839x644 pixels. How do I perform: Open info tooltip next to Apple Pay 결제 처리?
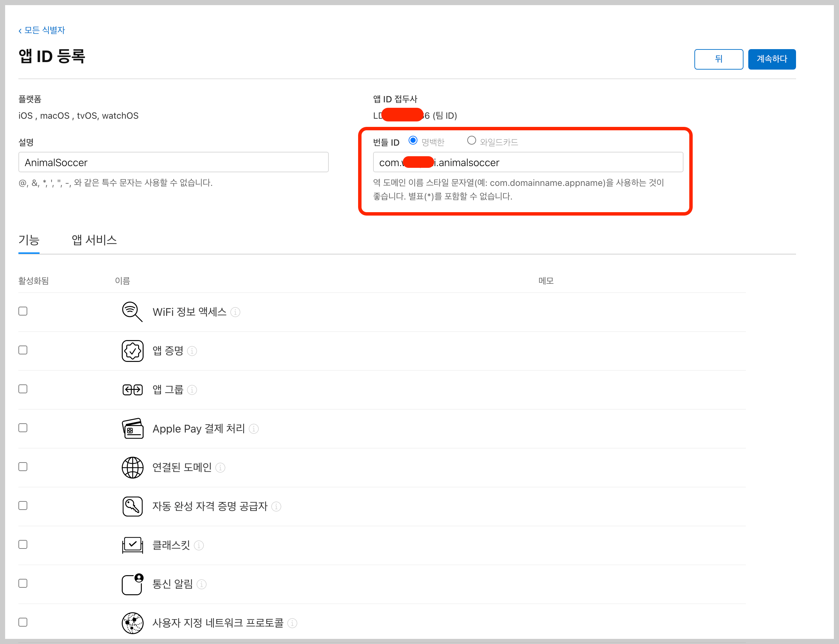254,429
